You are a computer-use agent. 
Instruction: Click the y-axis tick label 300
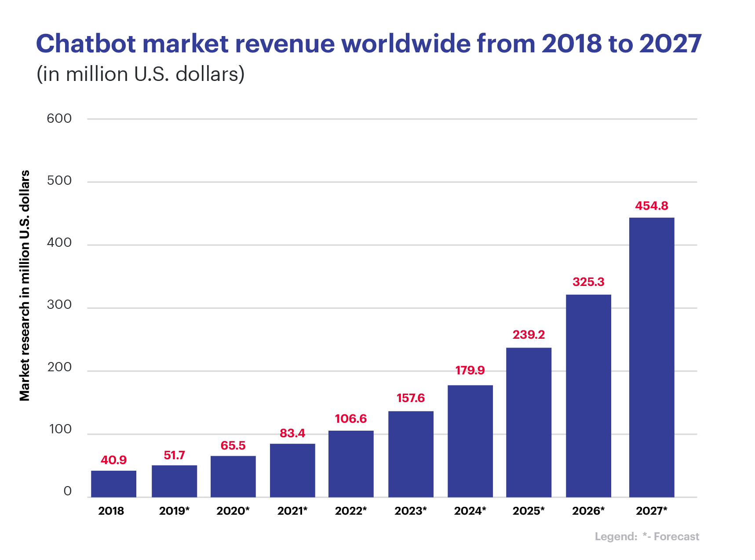(x=59, y=305)
